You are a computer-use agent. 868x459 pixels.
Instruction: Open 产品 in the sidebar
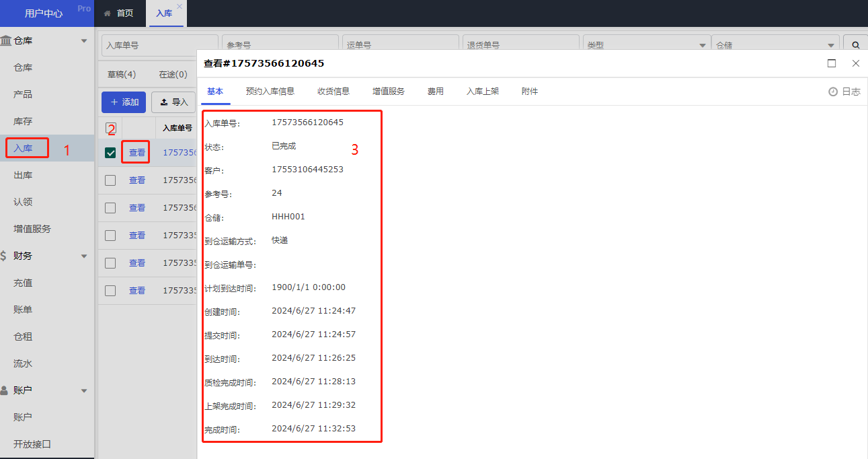click(x=23, y=94)
